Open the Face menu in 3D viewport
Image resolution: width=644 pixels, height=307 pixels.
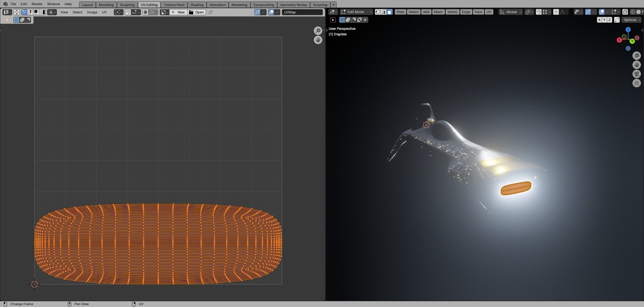(x=478, y=12)
